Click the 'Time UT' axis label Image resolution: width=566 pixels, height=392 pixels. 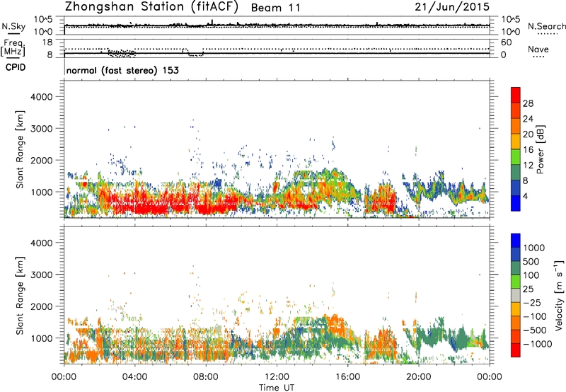coord(277,388)
